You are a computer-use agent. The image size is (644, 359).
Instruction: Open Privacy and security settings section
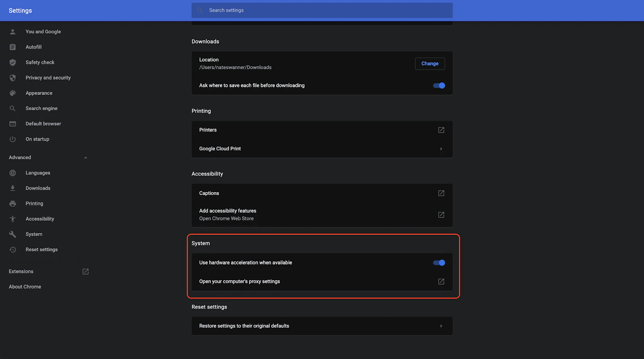[x=48, y=78]
